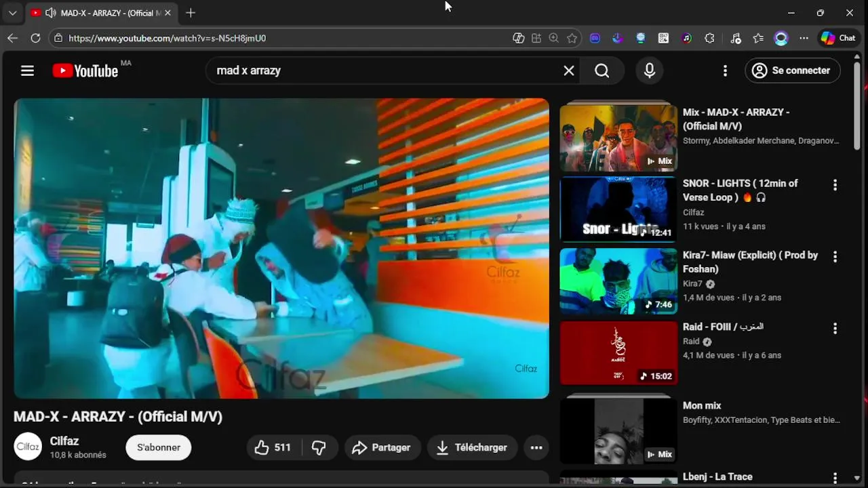Reload the page
This screenshot has height=488, width=868.
click(35, 38)
